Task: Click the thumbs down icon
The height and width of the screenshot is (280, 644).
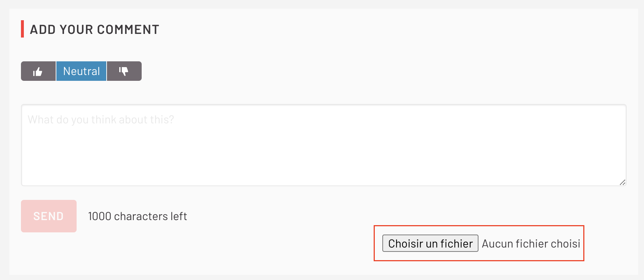Action: coord(124,71)
